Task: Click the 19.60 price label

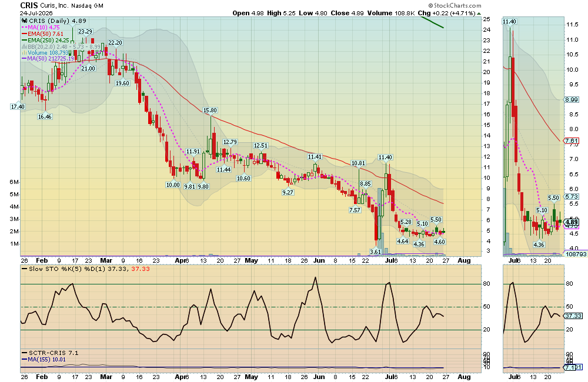Action: pos(122,83)
